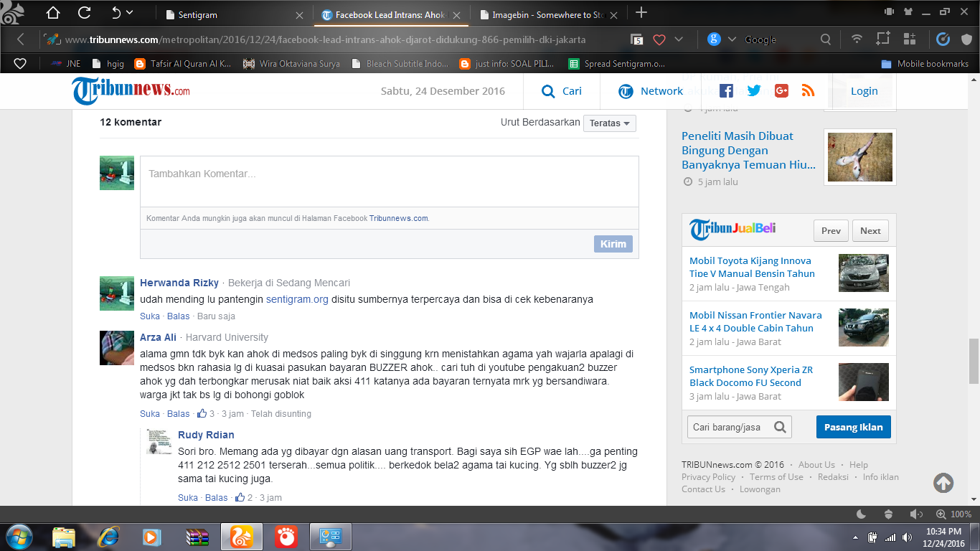Open the JNE bookmark

(66, 63)
